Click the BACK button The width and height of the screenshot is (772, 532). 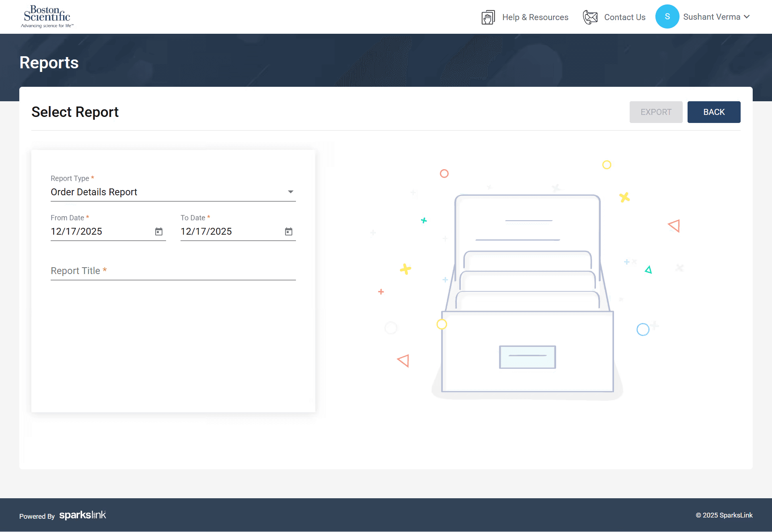pyautogui.click(x=714, y=112)
